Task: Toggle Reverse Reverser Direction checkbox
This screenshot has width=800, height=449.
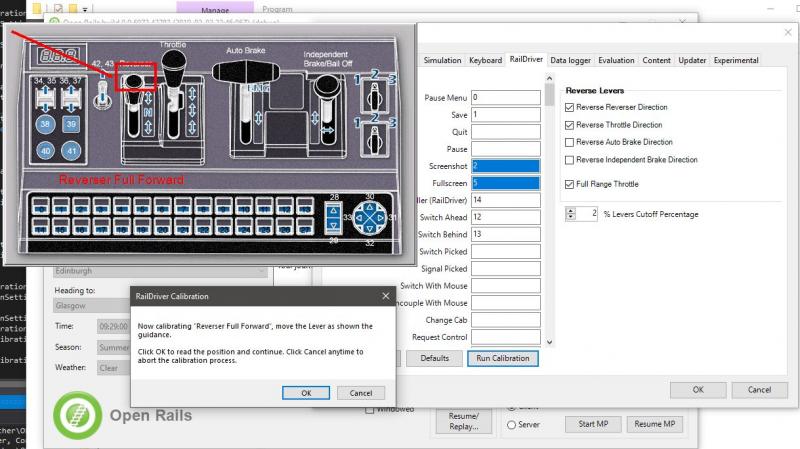Action: click(x=569, y=108)
